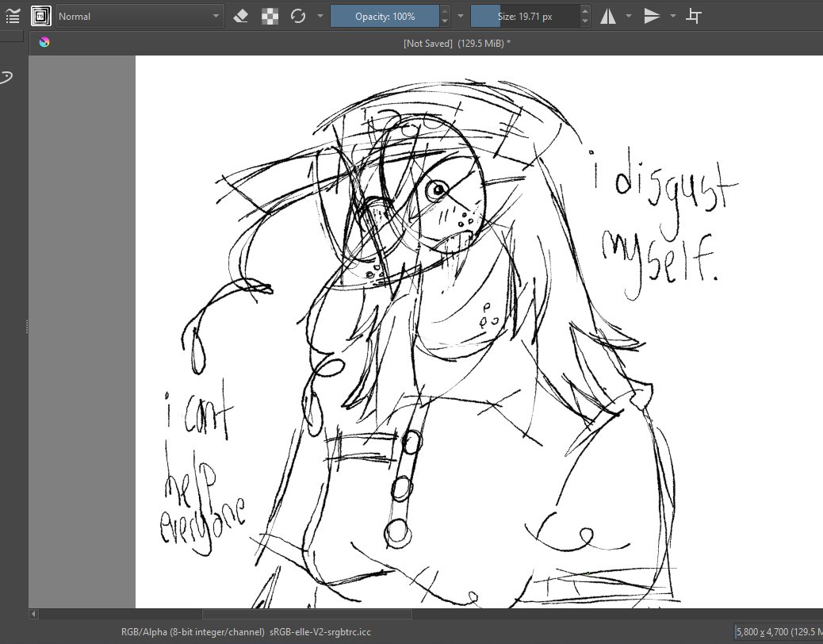Select the freehand selection tool in sidebar
This screenshot has height=644, width=823.
(6, 77)
